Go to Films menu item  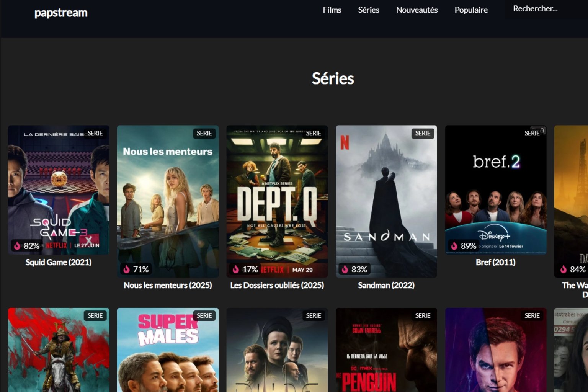coord(332,10)
